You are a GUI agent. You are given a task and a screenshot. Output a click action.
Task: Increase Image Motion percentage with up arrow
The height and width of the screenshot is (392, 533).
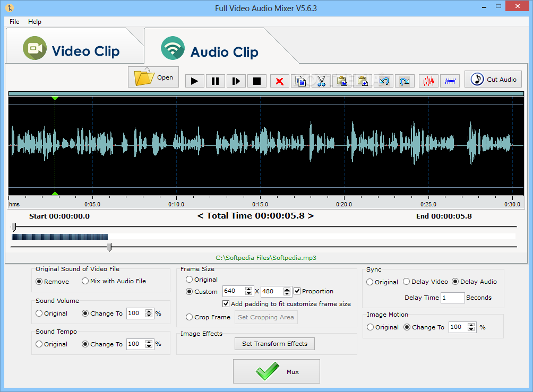tap(471, 325)
